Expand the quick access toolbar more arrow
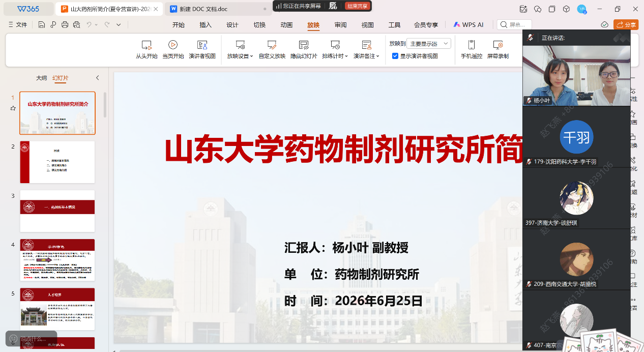The width and height of the screenshot is (644, 352). click(119, 24)
